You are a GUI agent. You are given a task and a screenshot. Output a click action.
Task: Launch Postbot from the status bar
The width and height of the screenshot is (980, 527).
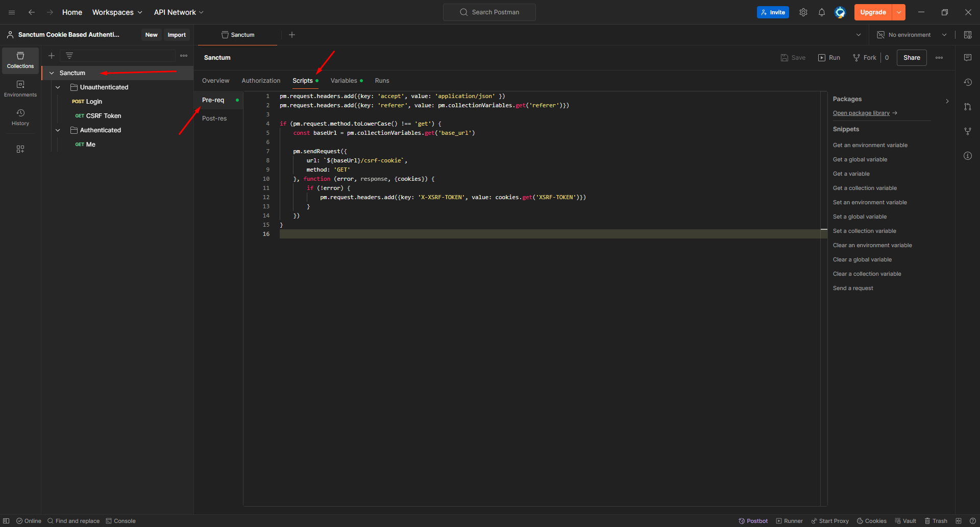click(753, 521)
